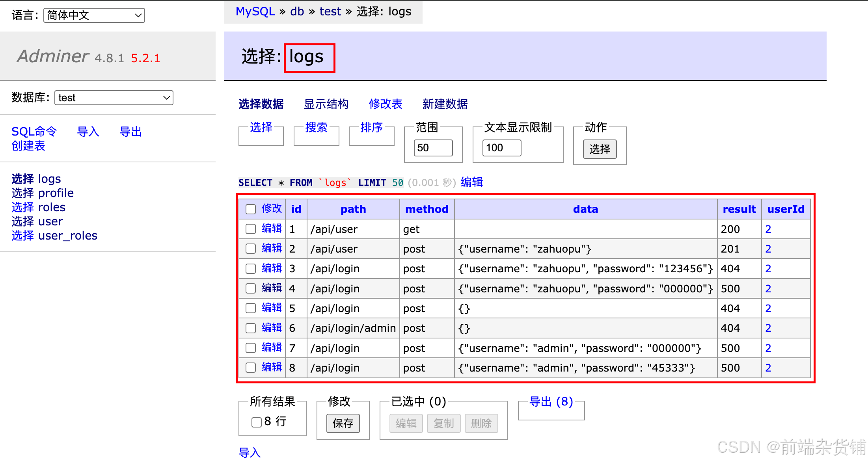The width and height of the screenshot is (868, 461).
Task: Click 编辑 link for row id 5
Action: tap(272, 308)
